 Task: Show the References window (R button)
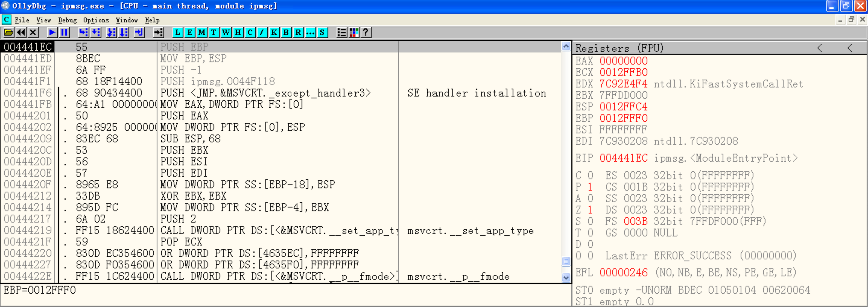tap(298, 32)
